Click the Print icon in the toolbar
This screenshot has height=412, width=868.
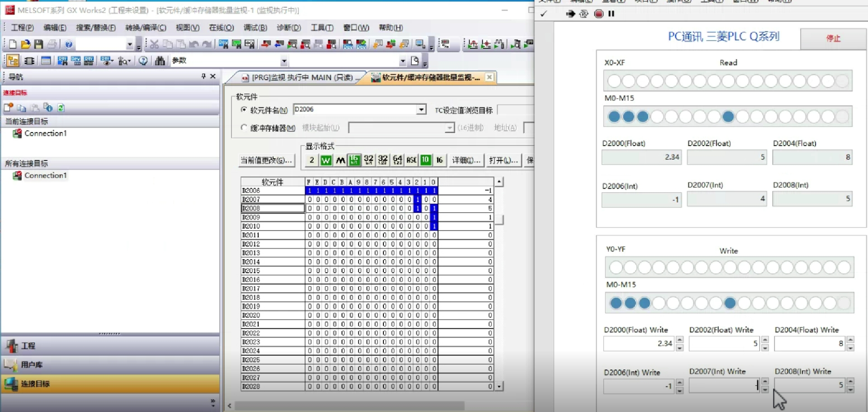click(52, 44)
